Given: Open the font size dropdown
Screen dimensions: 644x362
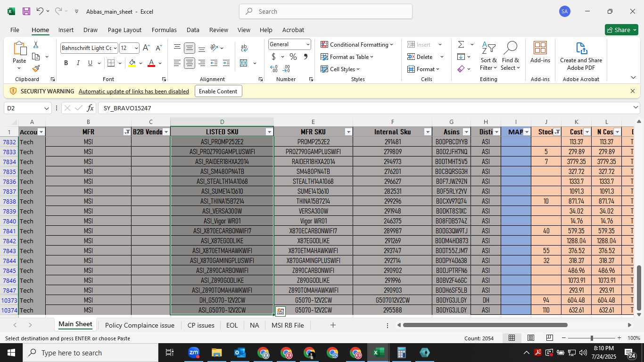Looking at the screenshot, I should coord(136,48).
